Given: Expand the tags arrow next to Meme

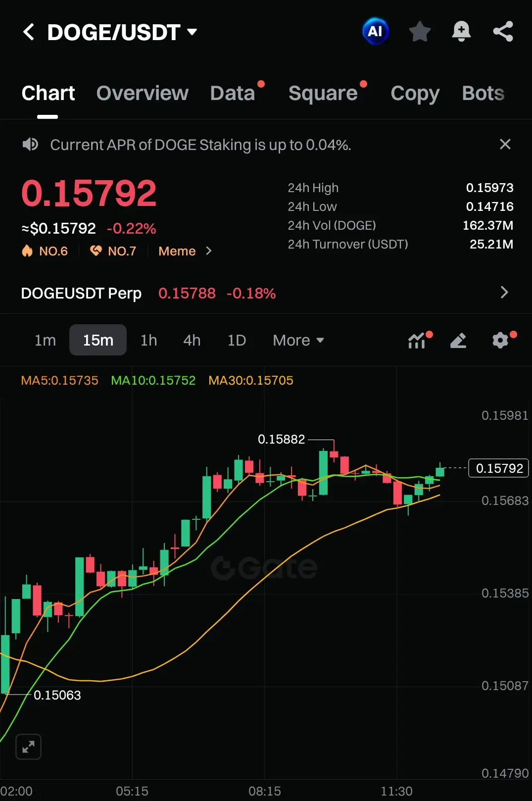Looking at the screenshot, I should click(x=209, y=251).
